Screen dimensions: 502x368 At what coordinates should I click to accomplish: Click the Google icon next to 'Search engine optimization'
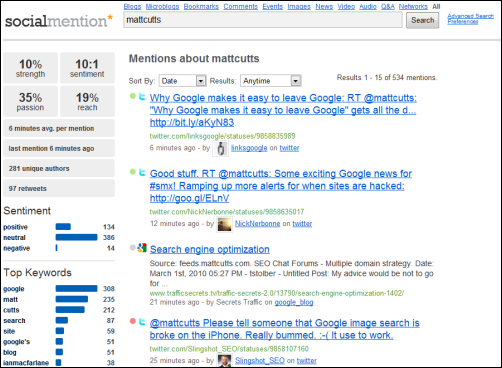click(x=142, y=248)
